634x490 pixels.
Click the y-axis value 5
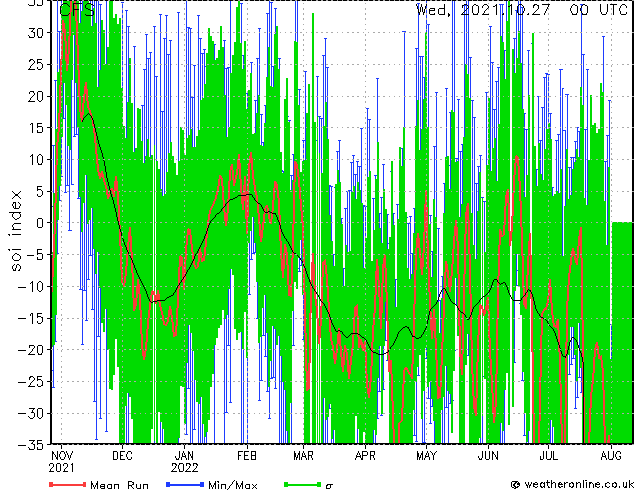pos(39,191)
